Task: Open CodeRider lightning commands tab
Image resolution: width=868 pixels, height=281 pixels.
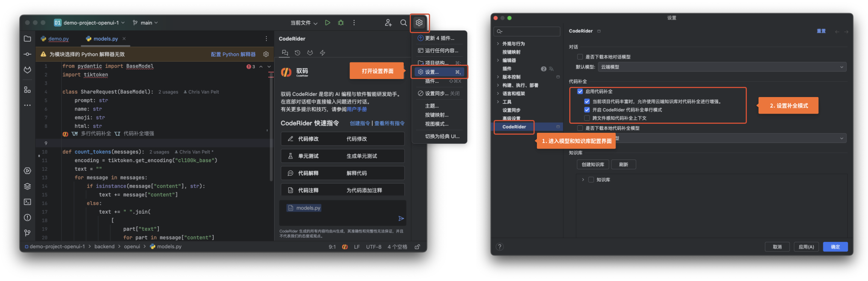Action: tap(322, 53)
